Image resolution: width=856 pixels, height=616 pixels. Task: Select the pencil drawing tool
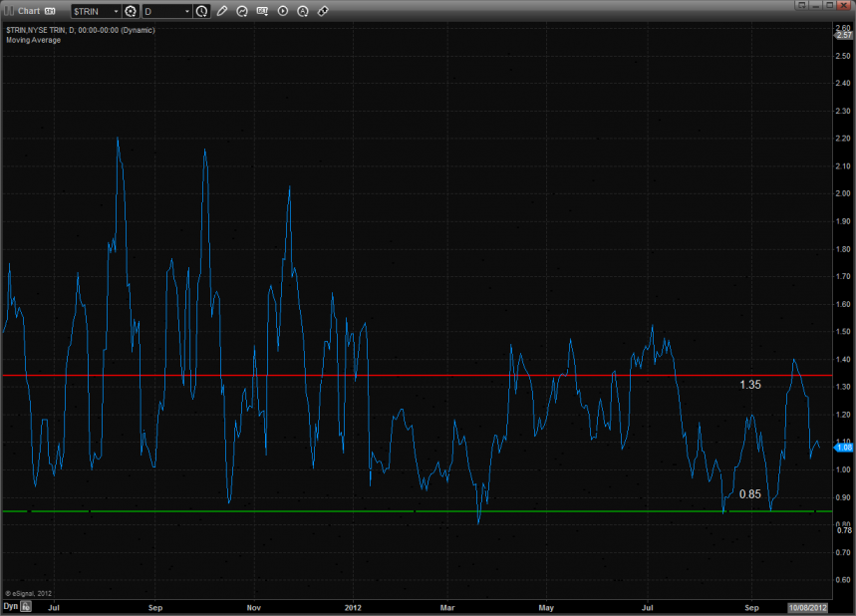221,11
